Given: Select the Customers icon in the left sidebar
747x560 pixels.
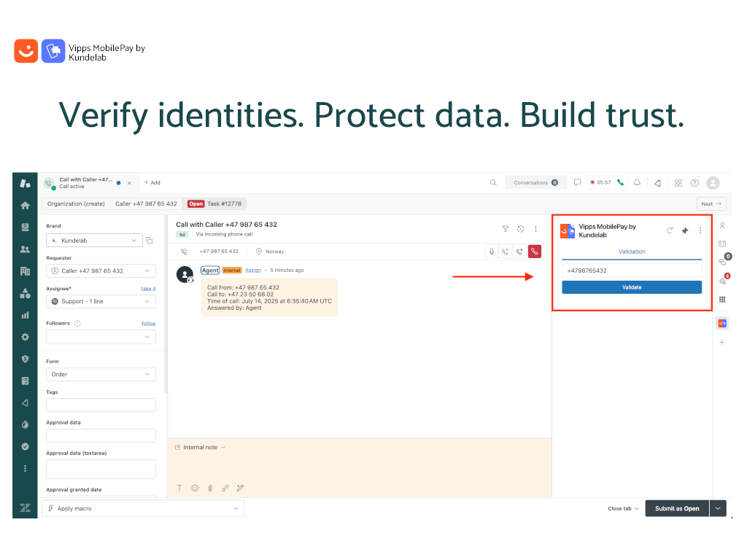Looking at the screenshot, I should point(25,249).
